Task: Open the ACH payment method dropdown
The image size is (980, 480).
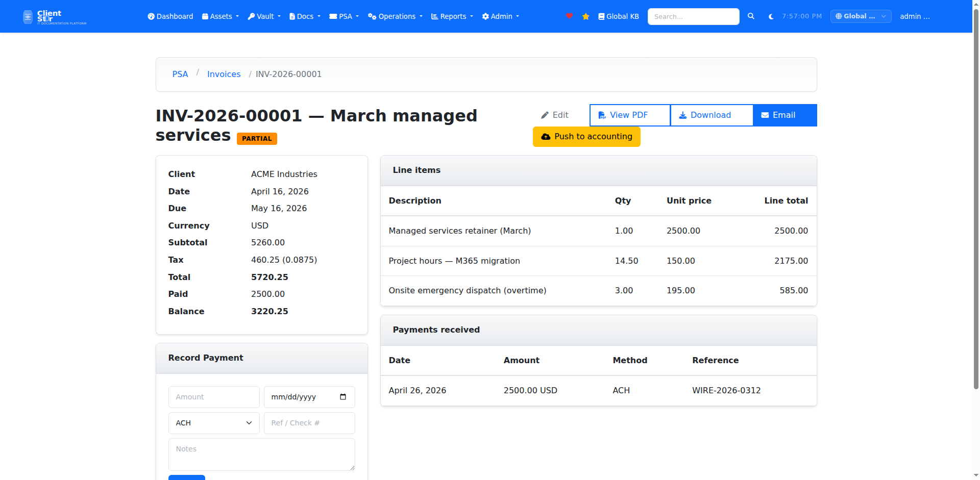Action: pyautogui.click(x=214, y=423)
